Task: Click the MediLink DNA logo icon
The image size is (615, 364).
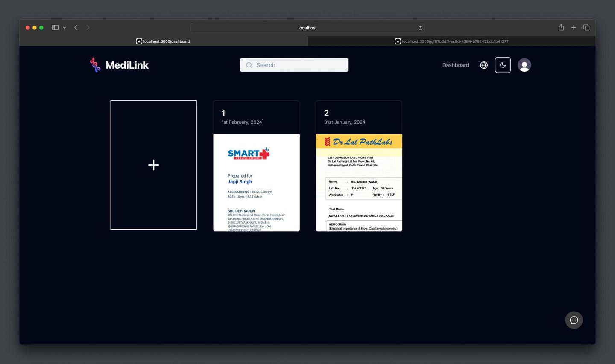Action: 95,65
